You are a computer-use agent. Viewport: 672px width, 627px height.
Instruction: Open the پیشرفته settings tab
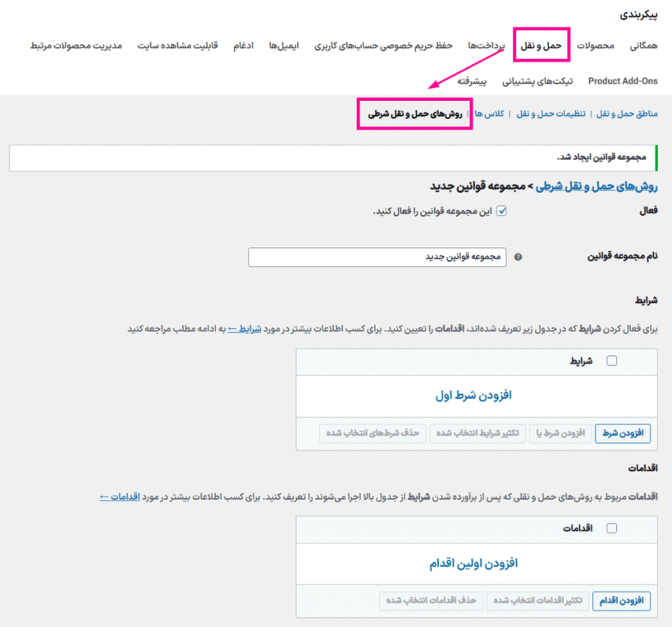pos(472,81)
